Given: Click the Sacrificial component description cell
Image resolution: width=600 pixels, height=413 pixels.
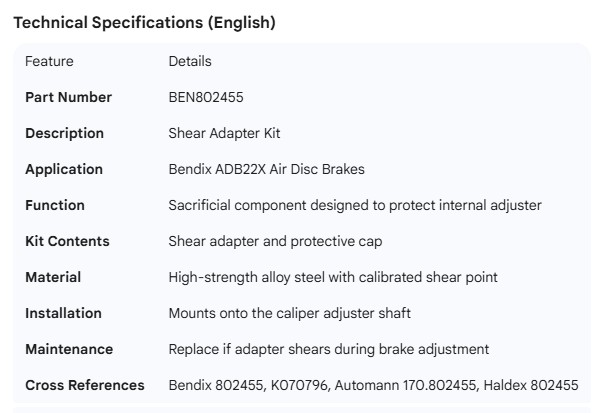Looking at the screenshot, I should click(x=355, y=205).
